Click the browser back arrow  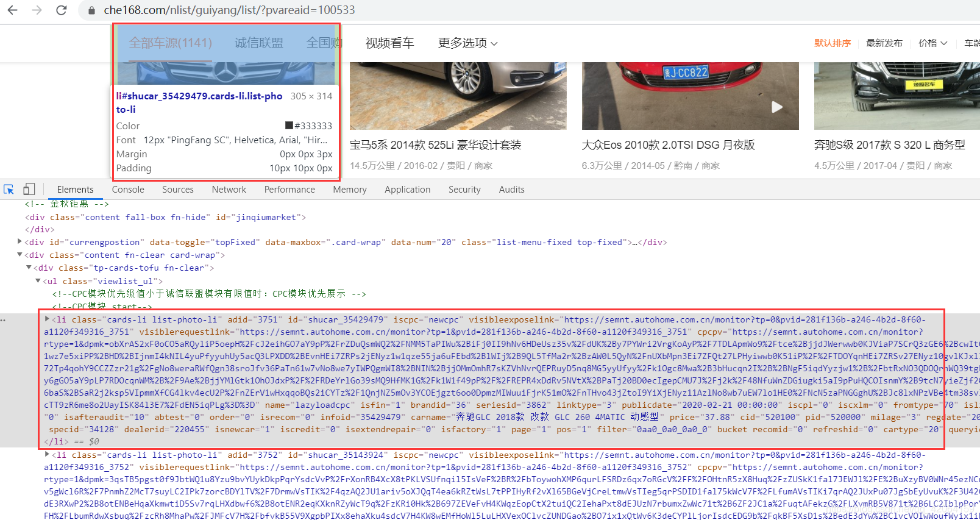pos(13,10)
